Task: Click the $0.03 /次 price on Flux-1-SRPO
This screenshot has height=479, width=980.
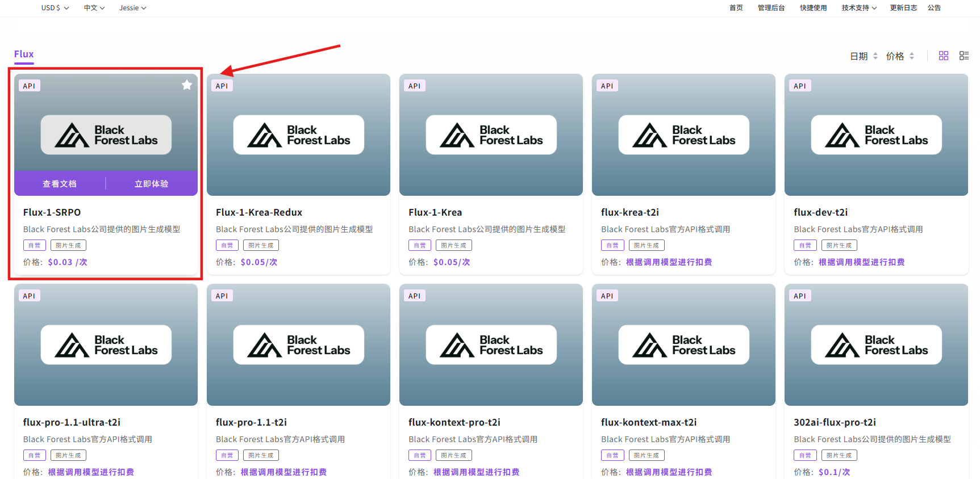Action: coord(68,262)
